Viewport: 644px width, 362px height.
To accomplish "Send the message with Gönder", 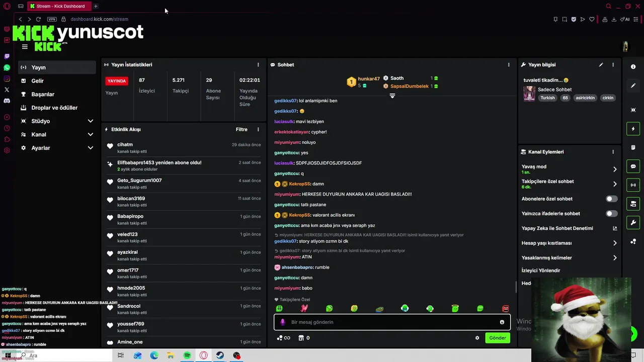I will coord(498,338).
